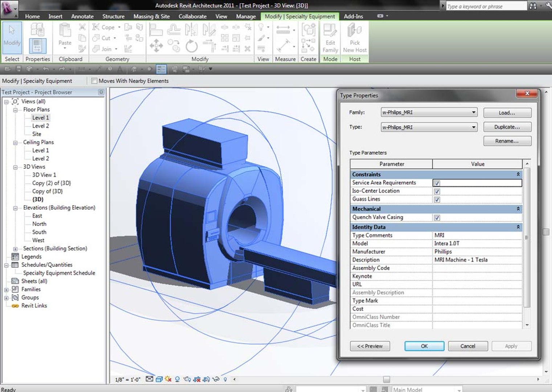This screenshot has width=552, height=392.
Task: Click the Detail Level icon in view control bar
Action: point(150,379)
